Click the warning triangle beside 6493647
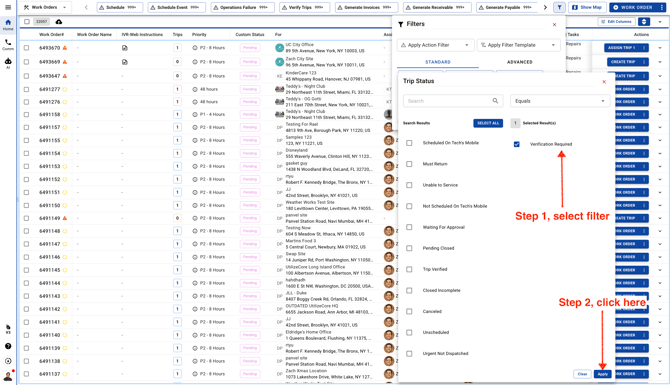 click(65, 76)
